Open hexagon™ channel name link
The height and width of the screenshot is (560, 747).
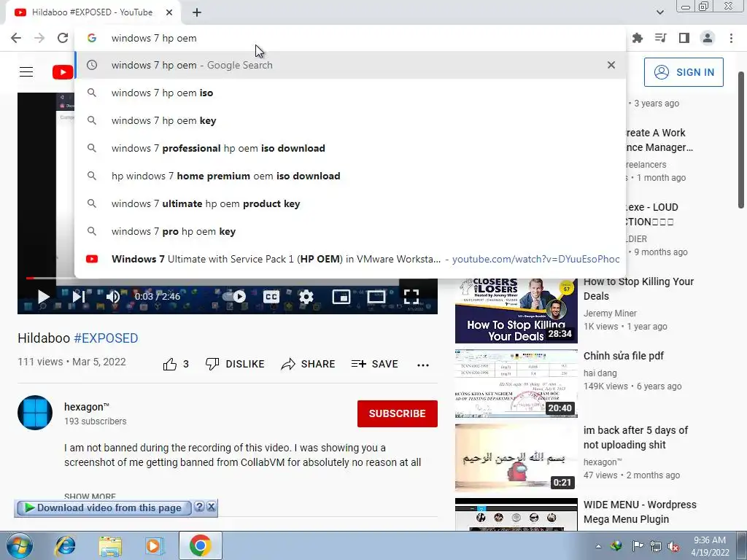pyautogui.click(x=87, y=407)
